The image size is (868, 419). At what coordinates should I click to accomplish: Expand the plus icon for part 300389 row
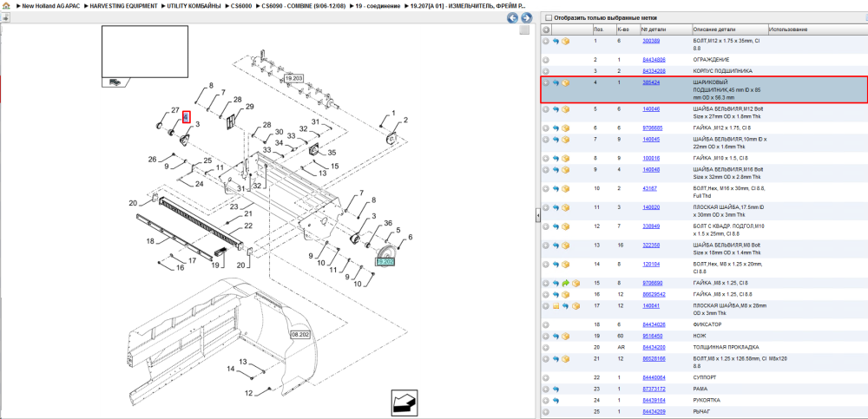point(546,41)
